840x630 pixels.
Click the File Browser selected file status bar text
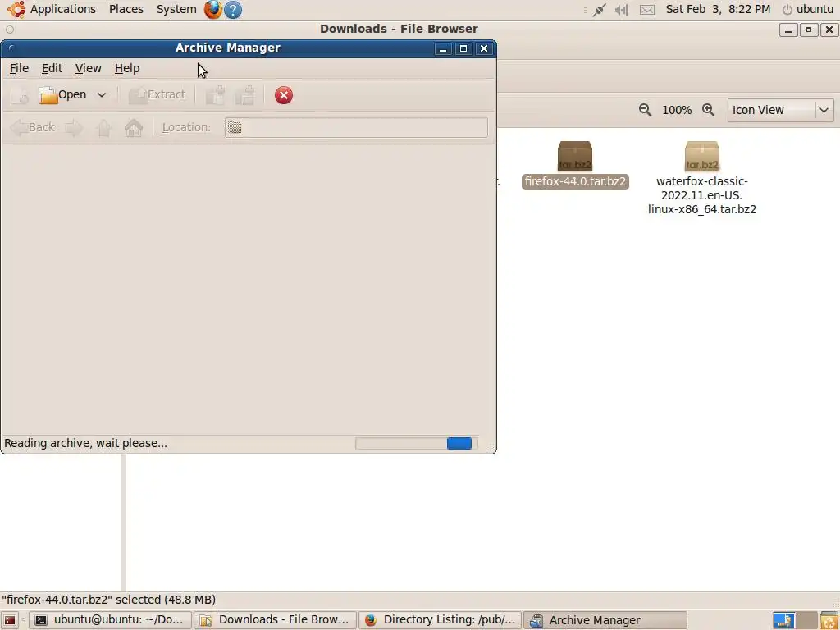coord(109,600)
